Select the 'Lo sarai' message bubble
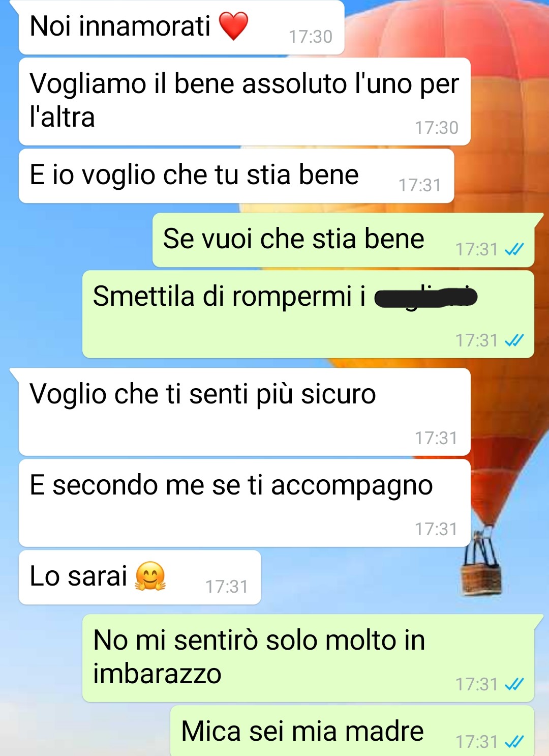549x756 pixels. pyautogui.click(x=140, y=577)
